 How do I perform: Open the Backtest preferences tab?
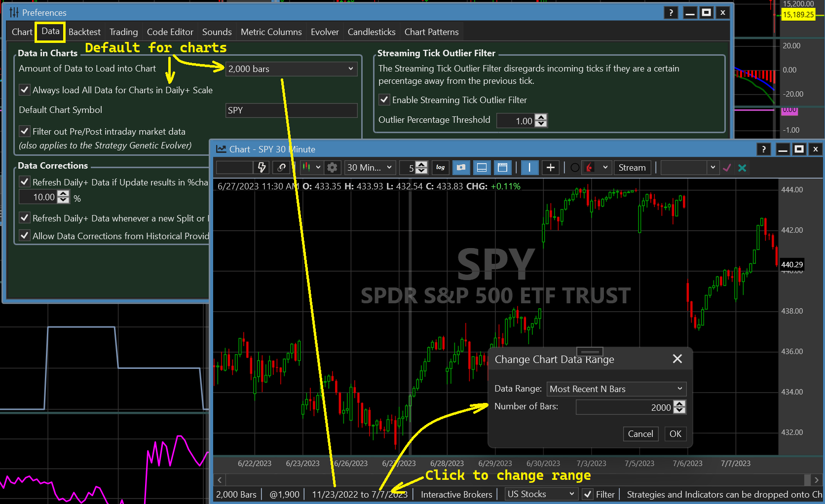pyautogui.click(x=84, y=32)
